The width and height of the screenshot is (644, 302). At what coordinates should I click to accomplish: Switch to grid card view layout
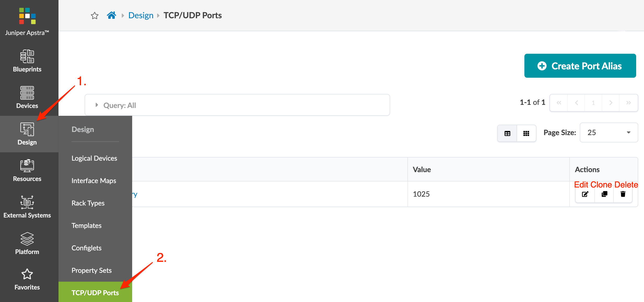526,133
